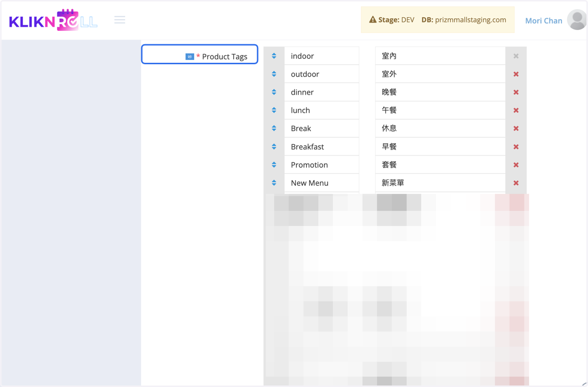Click the sort handle for Promotion row
The image size is (588, 387).
pyautogui.click(x=274, y=165)
